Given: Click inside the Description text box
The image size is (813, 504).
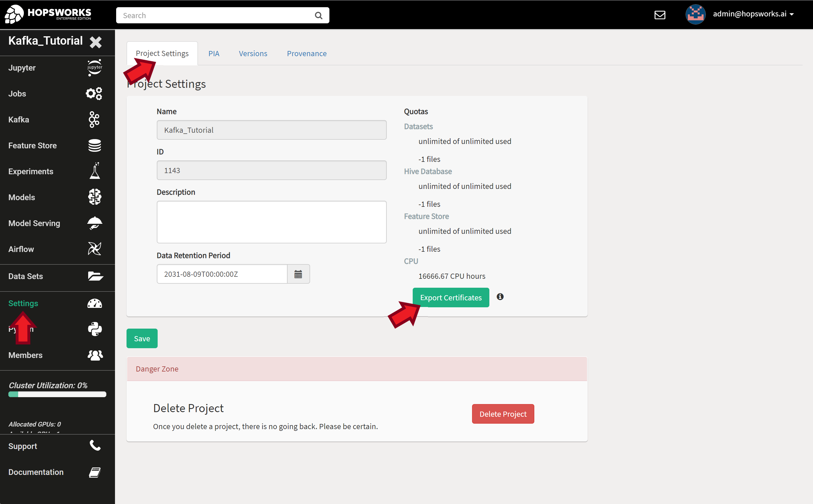Looking at the screenshot, I should [x=271, y=222].
